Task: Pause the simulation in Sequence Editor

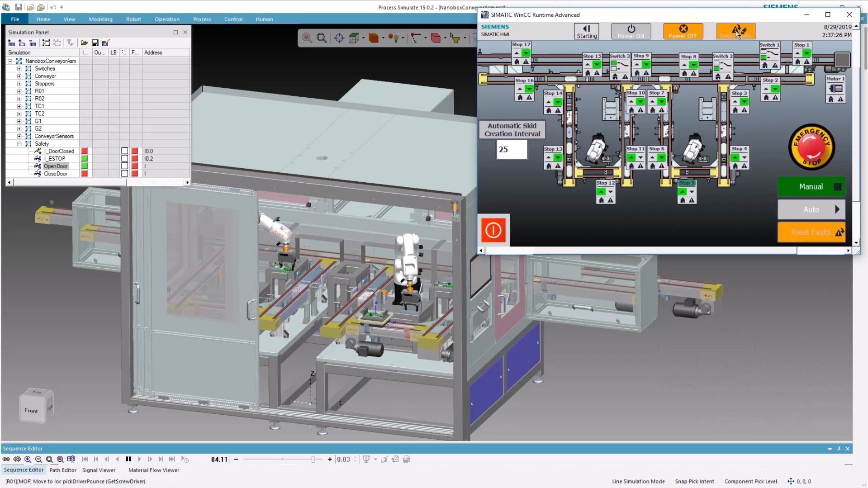Action: pyautogui.click(x=128, y=459)
